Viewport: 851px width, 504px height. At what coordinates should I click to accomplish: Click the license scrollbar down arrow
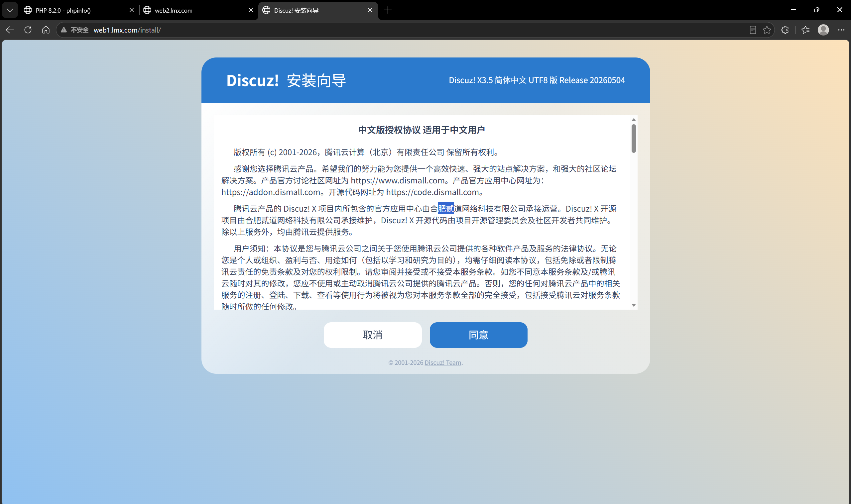click(634, 305)
